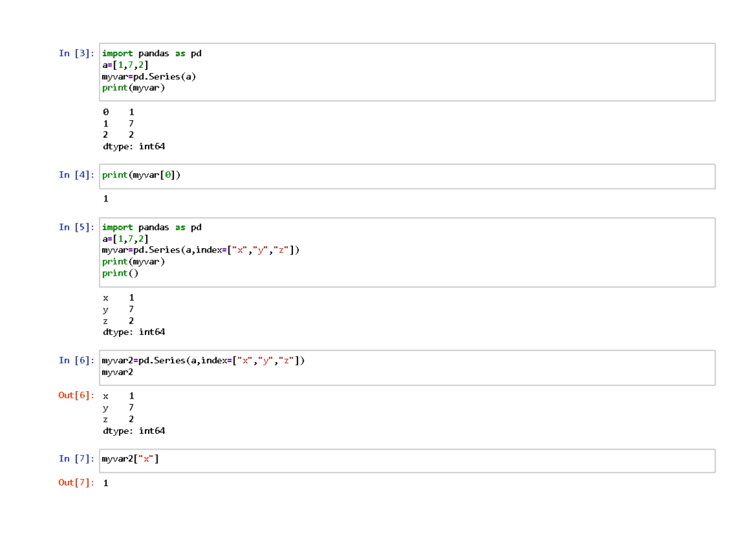This screenshot has height=534, width=756.
Task: Click the 'y 7' row in the Out[6] output
Action: pos(118,407)
